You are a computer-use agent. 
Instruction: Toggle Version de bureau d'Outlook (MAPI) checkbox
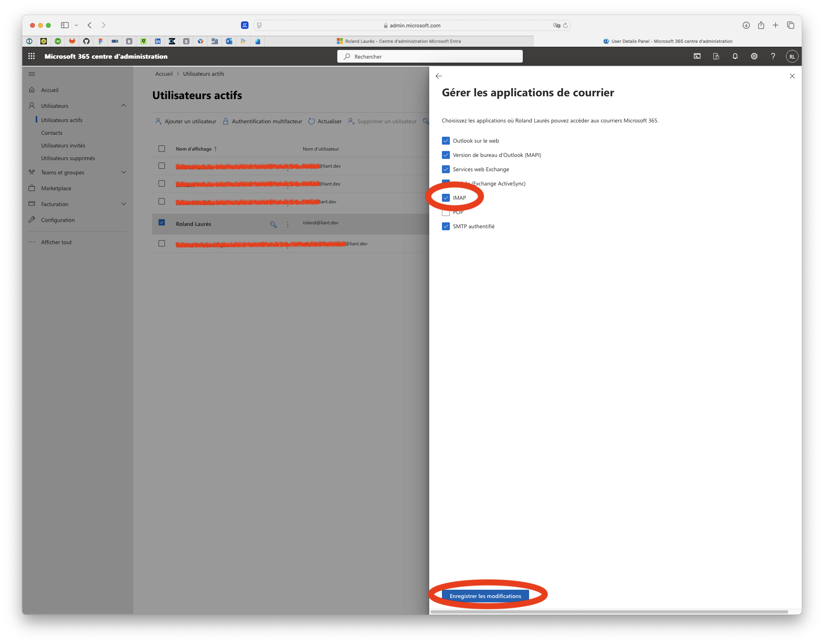[x=446, y=155]
